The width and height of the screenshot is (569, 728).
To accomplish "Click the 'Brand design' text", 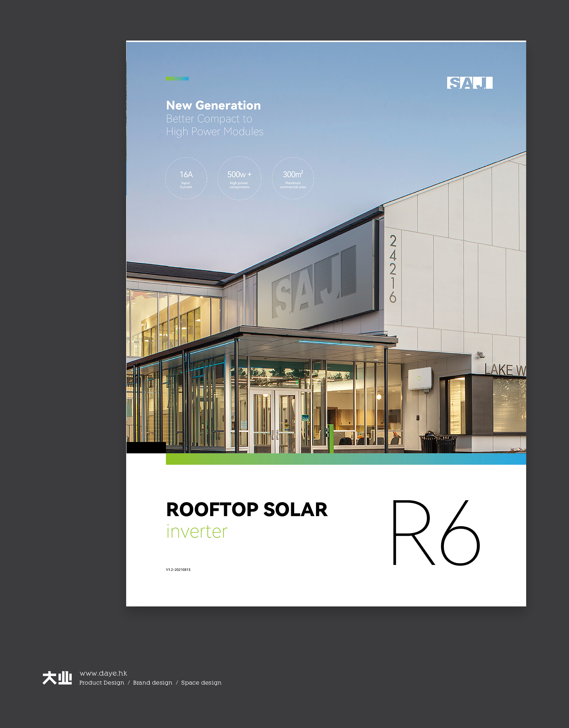I will (x=153, y=683).
